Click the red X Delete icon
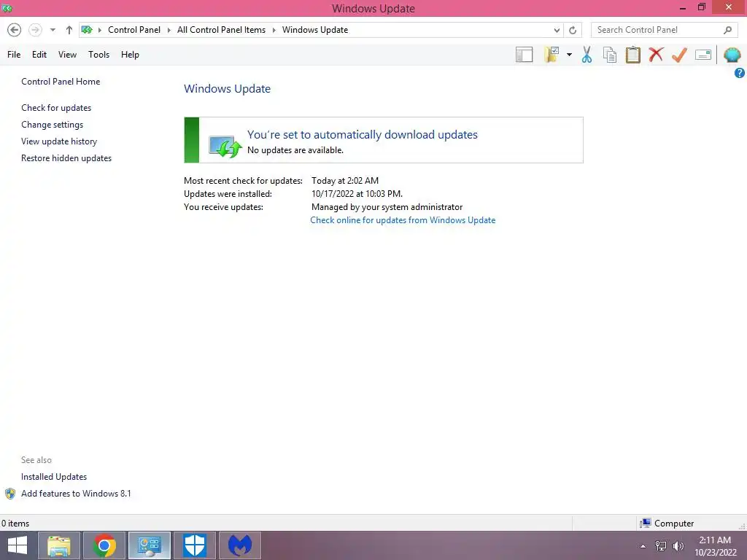This screenshot has width=747, height=560. coord(656,55)
